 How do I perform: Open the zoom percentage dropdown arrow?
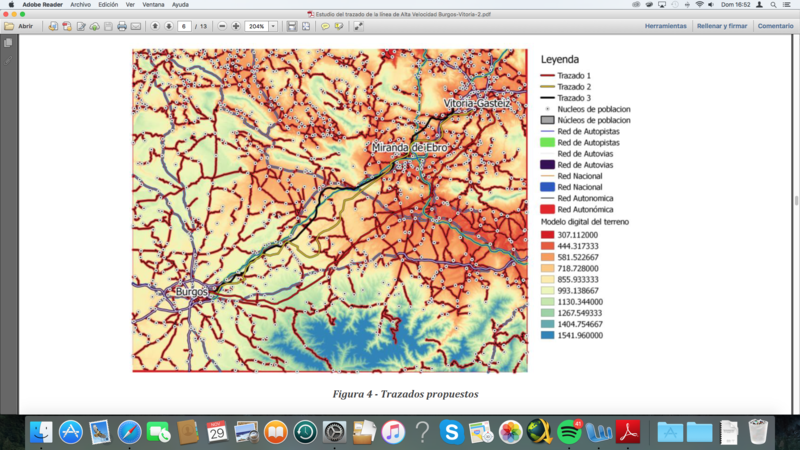[273, 26]
